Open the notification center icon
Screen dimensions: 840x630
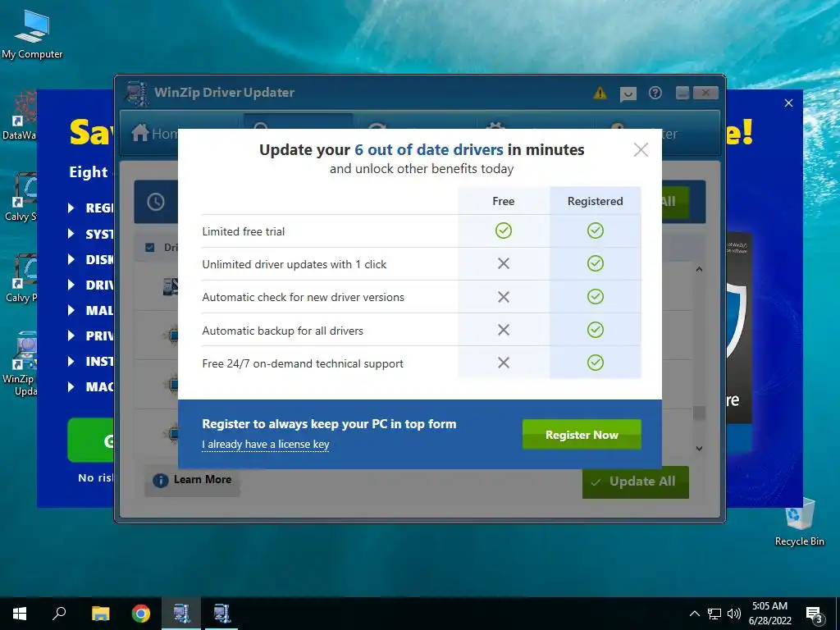pyautogui.click(x=815, y=615)
